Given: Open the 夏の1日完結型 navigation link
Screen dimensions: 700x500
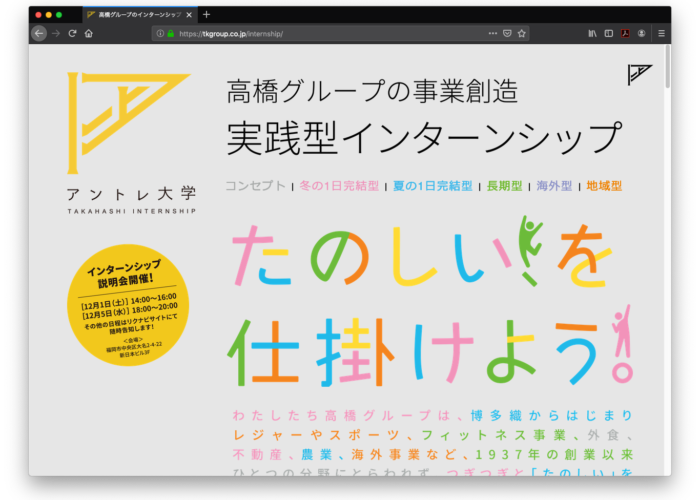Looking at the screenshot, I should click(432, 186).
